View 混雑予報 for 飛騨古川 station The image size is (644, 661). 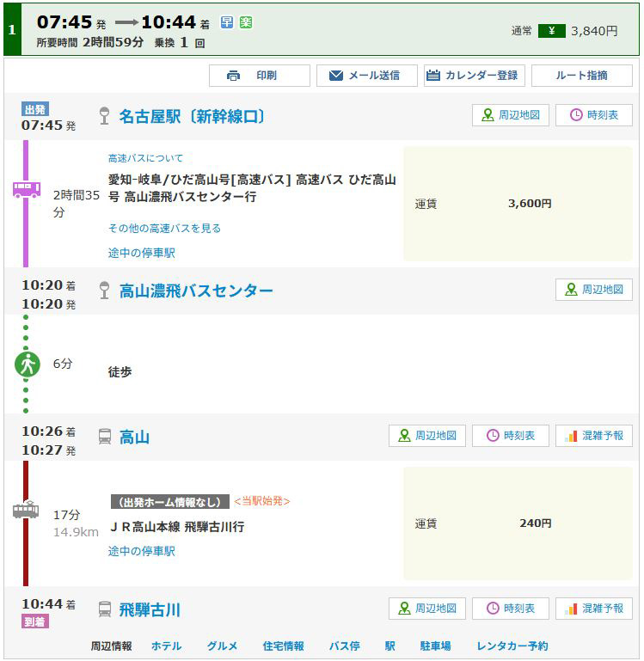click(593, 609)
